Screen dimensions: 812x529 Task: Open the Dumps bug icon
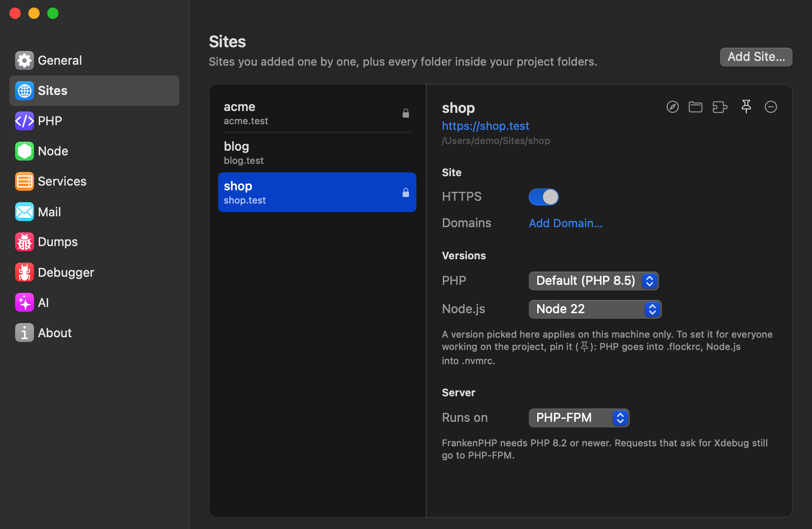point(24,242)
